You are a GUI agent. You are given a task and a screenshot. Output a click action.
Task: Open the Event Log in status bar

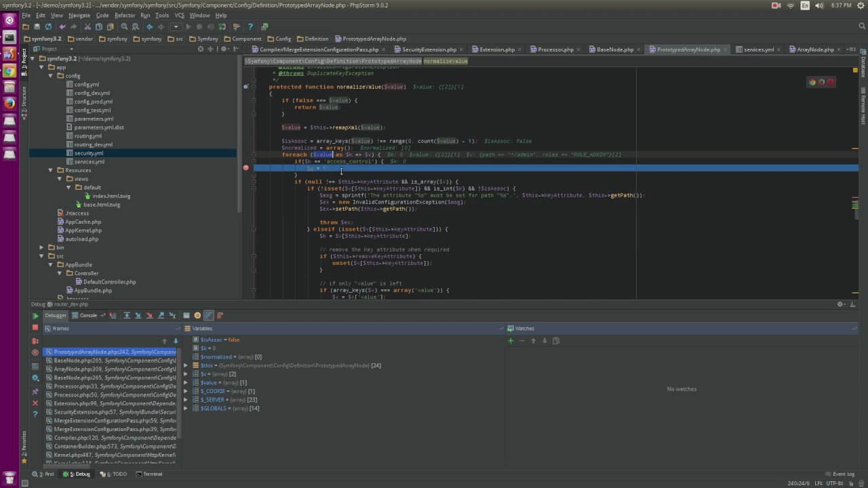tap(840, 474)
